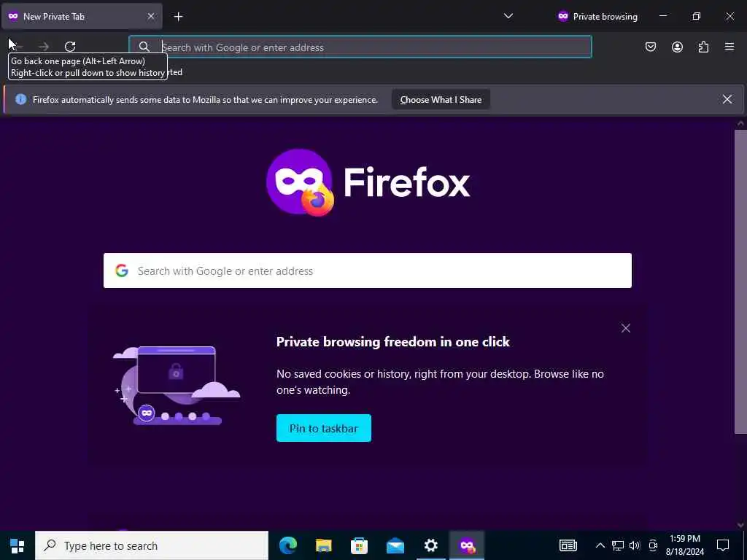Open Microsoft Store from taskbar
This screenshot has height=560, width=747.
[x=359, y=545]
